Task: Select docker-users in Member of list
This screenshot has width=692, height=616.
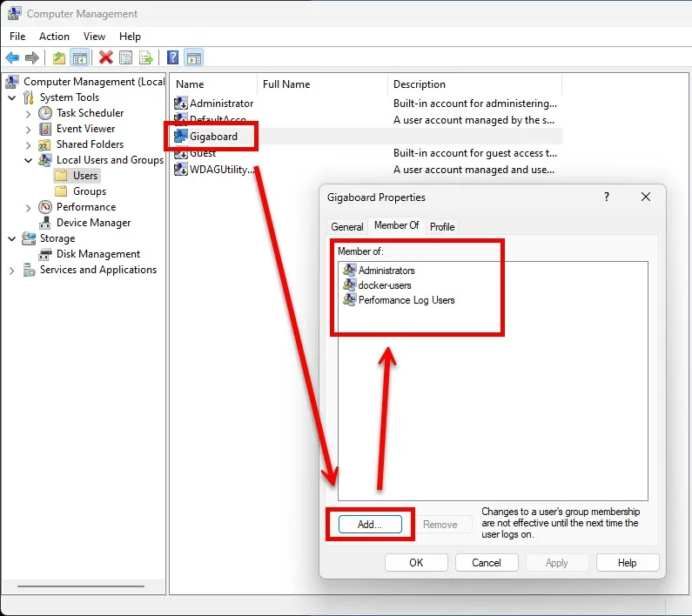Action: 385,285
